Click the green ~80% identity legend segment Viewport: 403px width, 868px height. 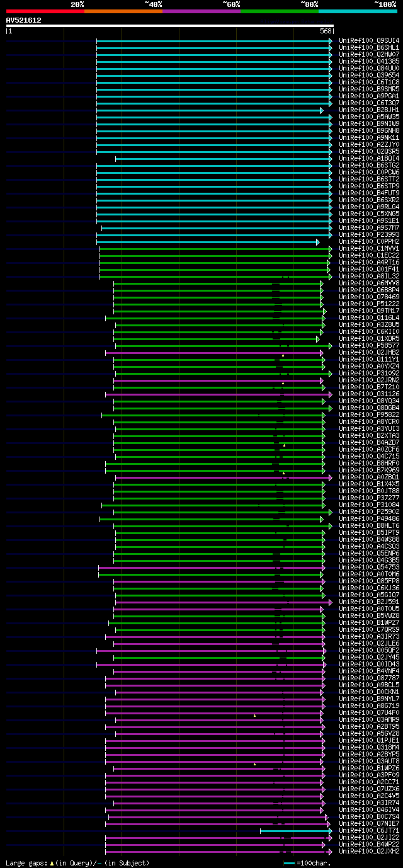280,11
